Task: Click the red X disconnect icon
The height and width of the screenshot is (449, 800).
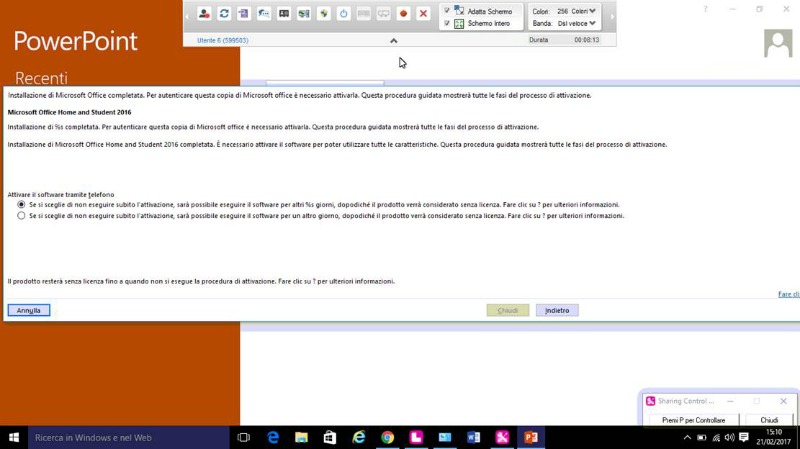Action: [x=423, y=14]
